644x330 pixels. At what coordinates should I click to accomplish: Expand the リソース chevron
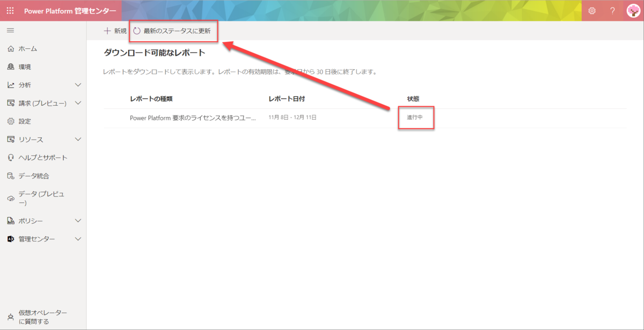(x=78, y=140)
